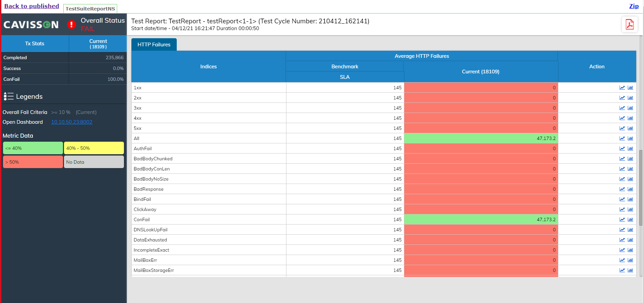The image size is (644, 303).
Task: Click the ConFail current value 47,173.2
Action: [546, 219]
